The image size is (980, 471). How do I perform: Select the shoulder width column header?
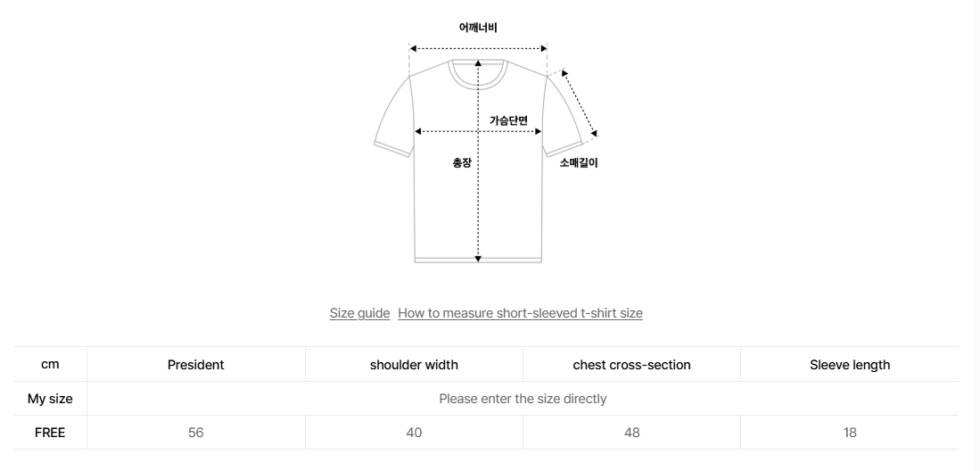coord(414,365)
